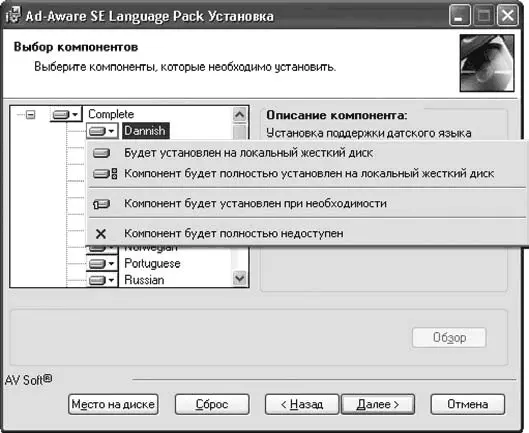Click the installer icon in the title bar
Screen dimensions: 529x433
click(x=13, y=16)
